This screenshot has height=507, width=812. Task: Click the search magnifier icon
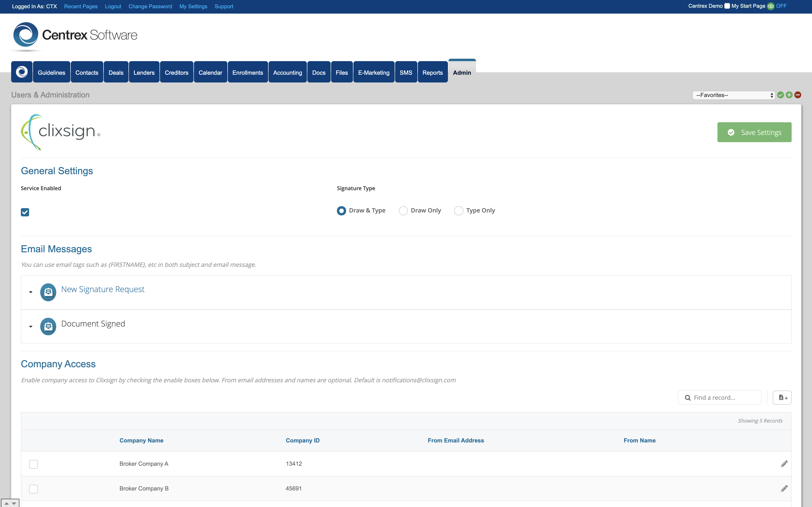[x=688, y=398]
